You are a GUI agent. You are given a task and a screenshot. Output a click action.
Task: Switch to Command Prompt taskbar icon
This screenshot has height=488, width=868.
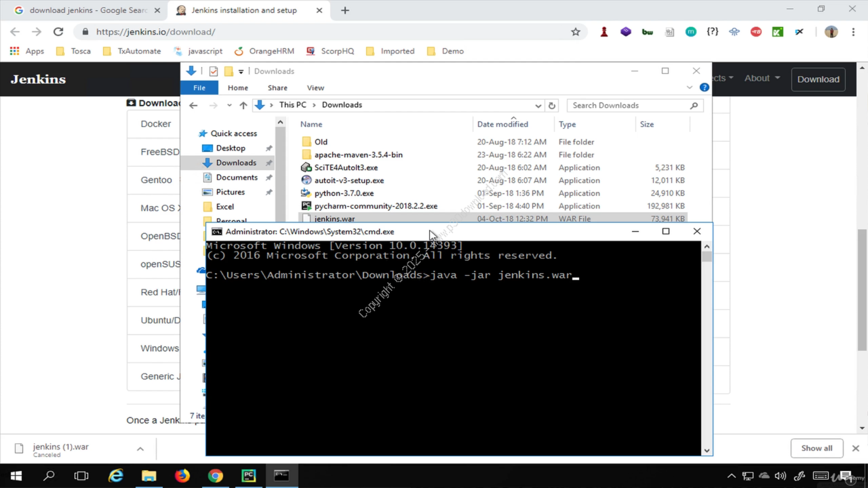[281, 476]
